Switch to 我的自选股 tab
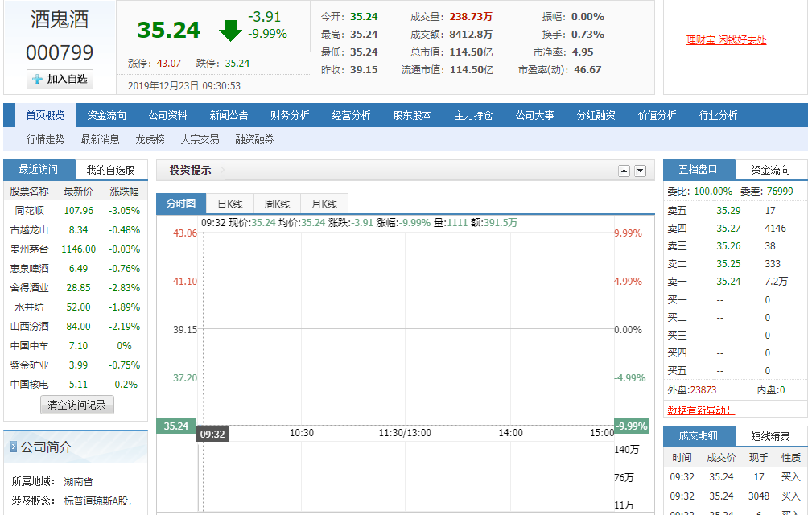Viewport: 812px width, 515px height. click(111, 171)
